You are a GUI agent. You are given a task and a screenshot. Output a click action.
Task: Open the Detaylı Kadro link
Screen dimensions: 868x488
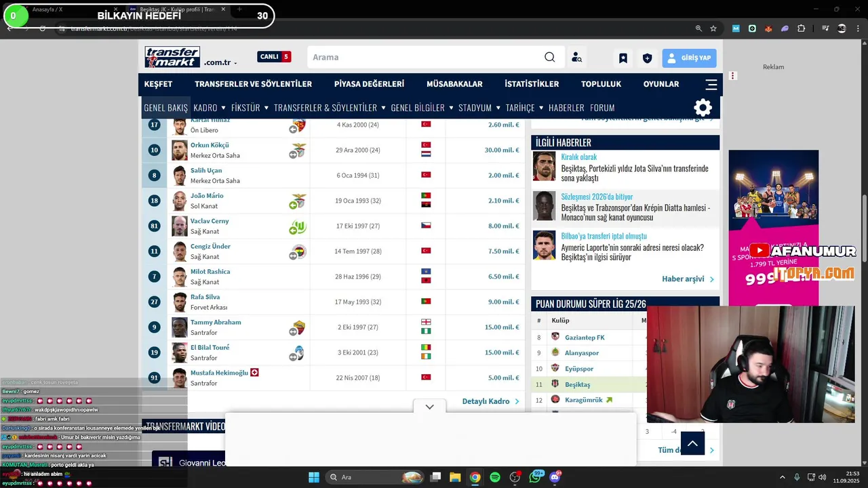coord(490,401)
